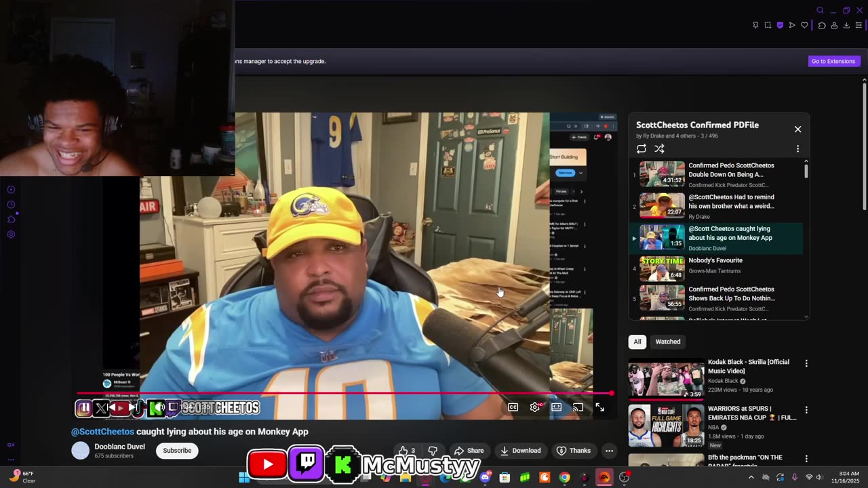Click the Share button
This screenshot has width=868, height=488.
click(469, 451)
